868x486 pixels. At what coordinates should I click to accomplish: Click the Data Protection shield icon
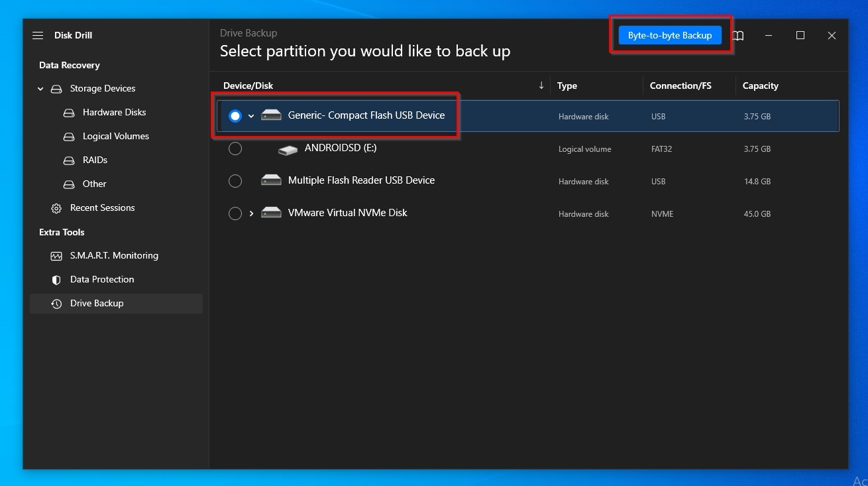point(56,280)
